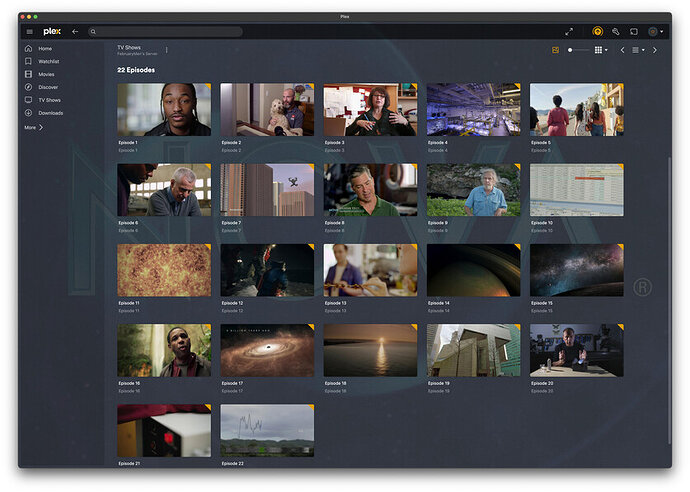The image size is (690, 492).
Task: Open the Episode 8 thumbnail
Action: (371, 190)
